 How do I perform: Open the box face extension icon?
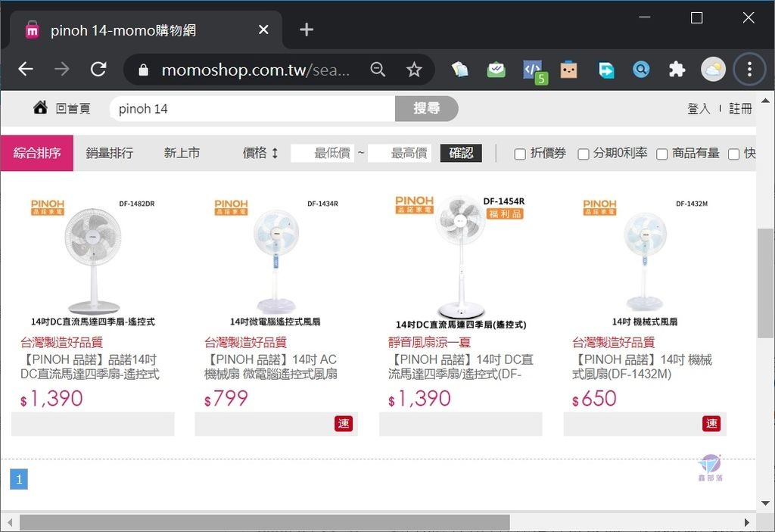[x=568, y=70]
